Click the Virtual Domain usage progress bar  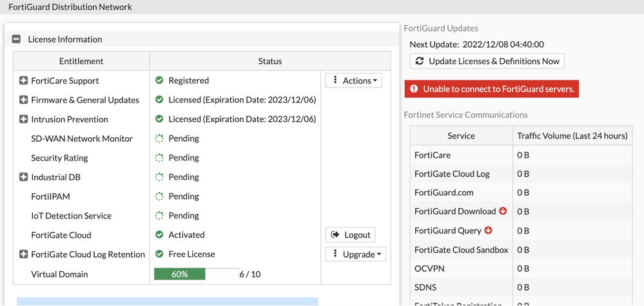coord(196,274)
